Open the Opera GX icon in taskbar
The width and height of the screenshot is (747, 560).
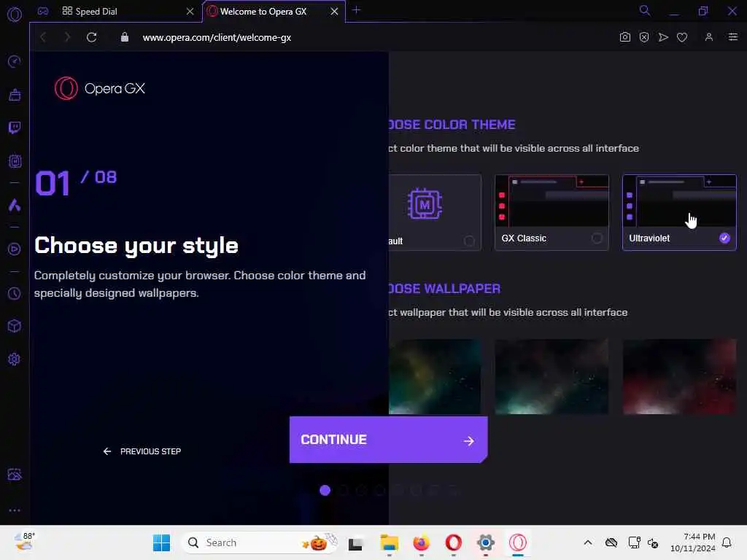point(518,542)
